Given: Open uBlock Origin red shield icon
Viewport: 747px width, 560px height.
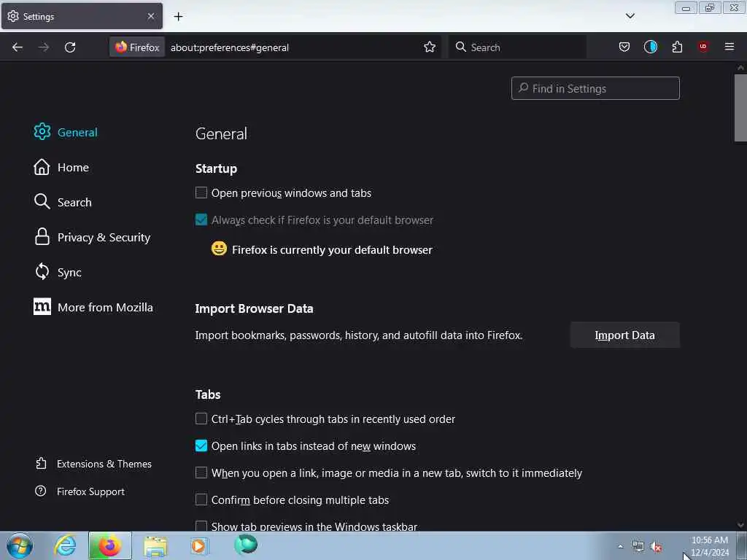Looking at the screenshot, I should click(x=703, y=46).
